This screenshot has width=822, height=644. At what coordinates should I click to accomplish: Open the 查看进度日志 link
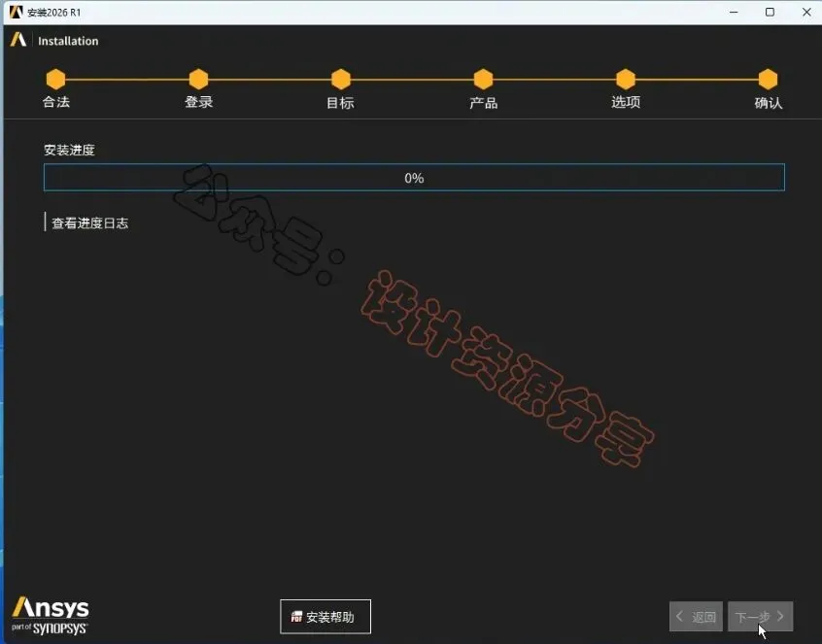point(89,223)
